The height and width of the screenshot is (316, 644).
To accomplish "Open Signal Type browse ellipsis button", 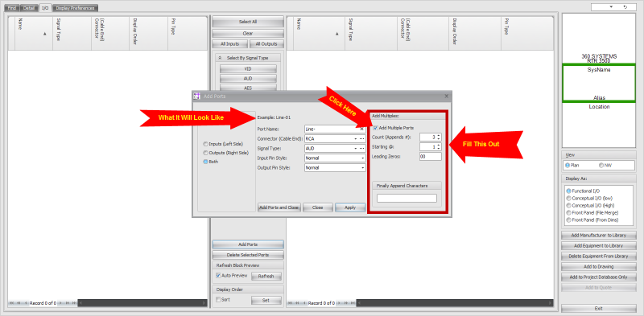I will pyautogui.click(x=361, y=149).
